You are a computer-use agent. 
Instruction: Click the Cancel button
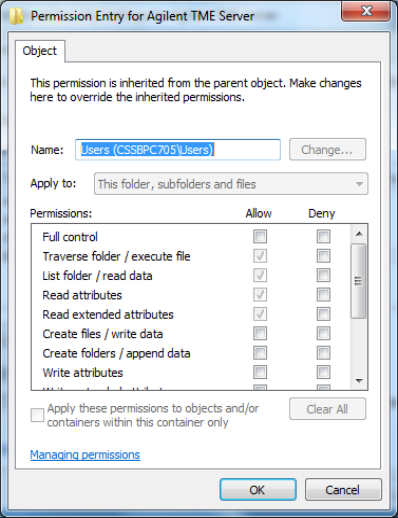343,490
